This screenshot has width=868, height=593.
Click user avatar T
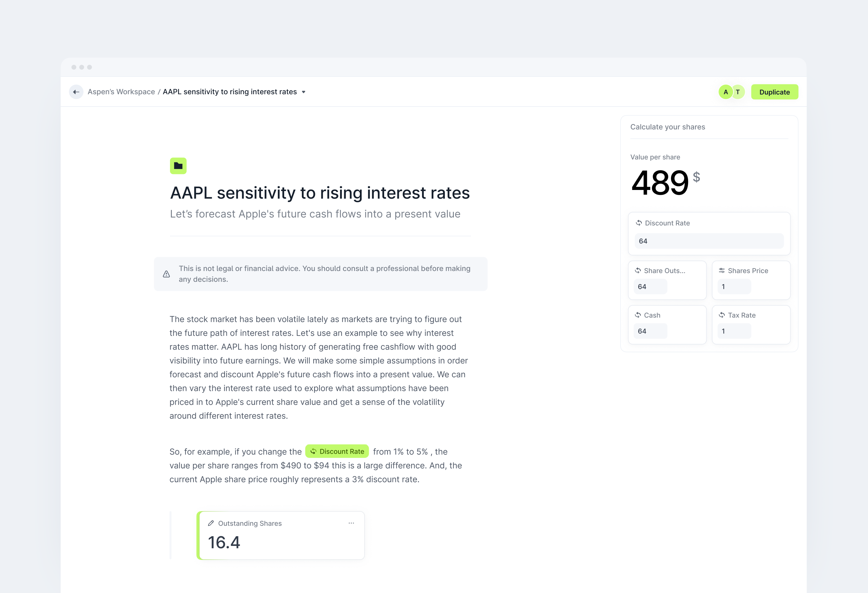(738, 92)
